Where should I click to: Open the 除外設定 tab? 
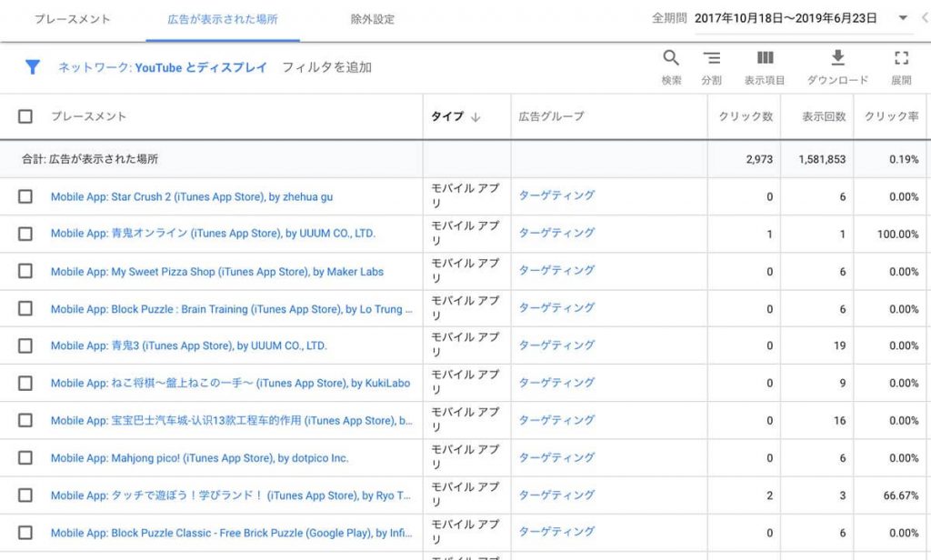(372, 19)
